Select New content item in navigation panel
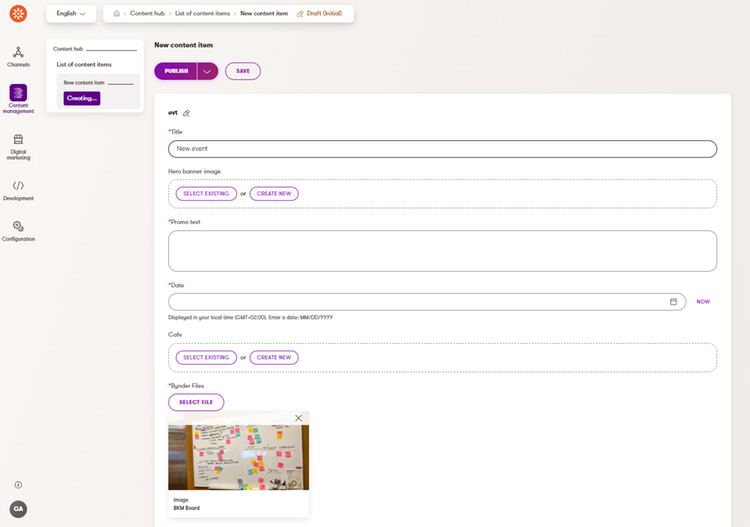 pyautogui.click(x=84, y=83)
